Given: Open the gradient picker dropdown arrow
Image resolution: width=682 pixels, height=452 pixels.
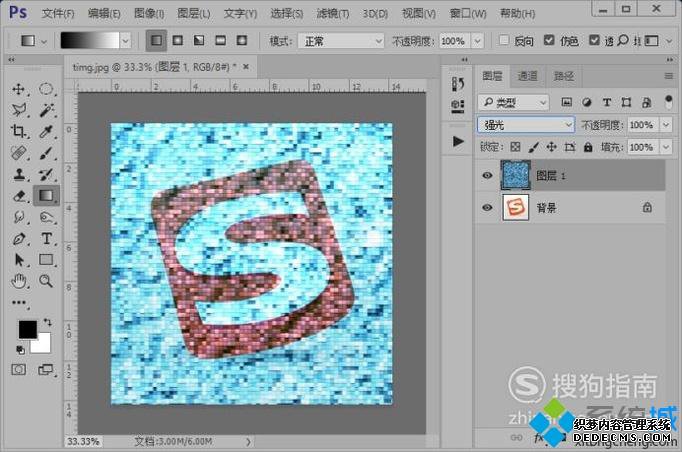Looking at the screenshot, I should tap(125, 41).
